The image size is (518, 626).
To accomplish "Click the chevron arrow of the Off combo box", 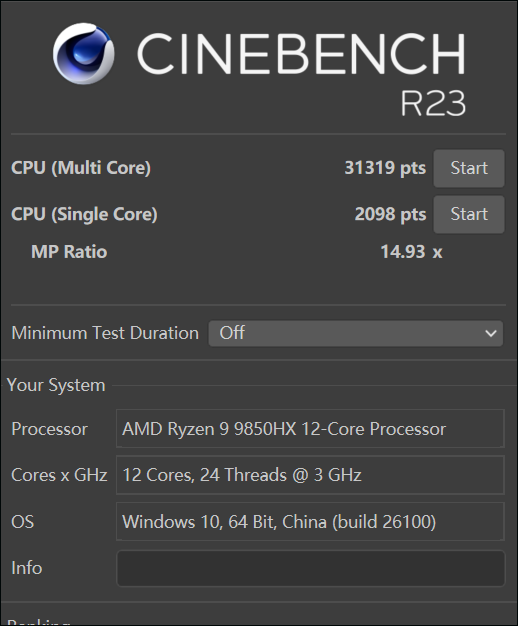I will (x=491, y=333).
